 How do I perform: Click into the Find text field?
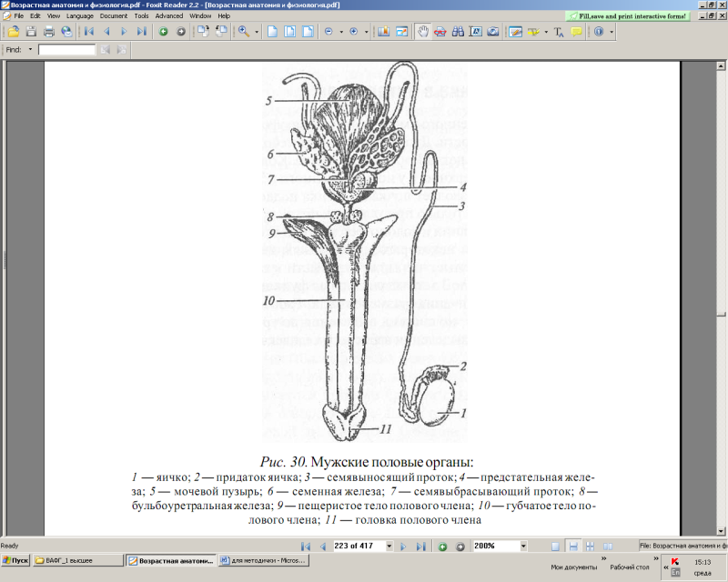click(x=66, y=49)
